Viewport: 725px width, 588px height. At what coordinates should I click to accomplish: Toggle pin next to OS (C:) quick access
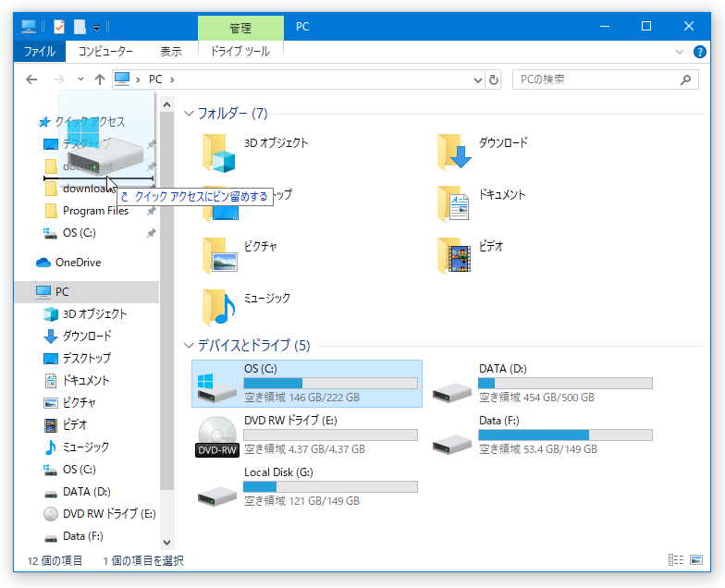click(152, 233)
